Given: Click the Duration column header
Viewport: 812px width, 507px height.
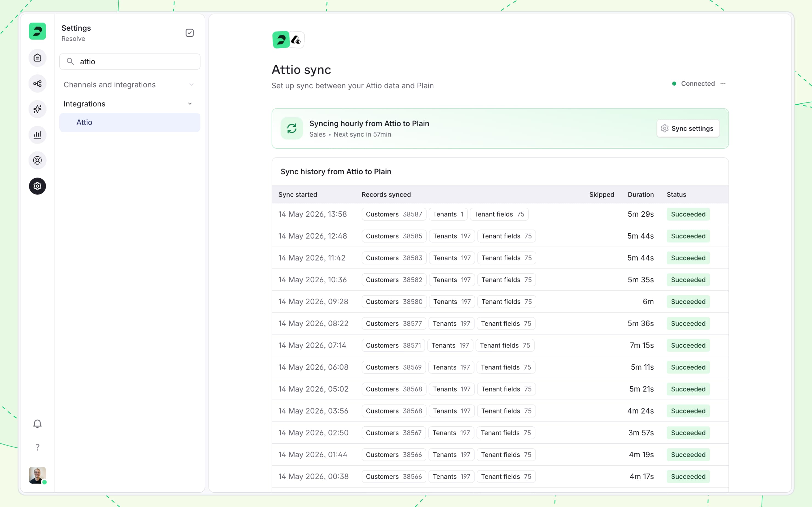Looking at the screenshot, I should click(641, 195).
